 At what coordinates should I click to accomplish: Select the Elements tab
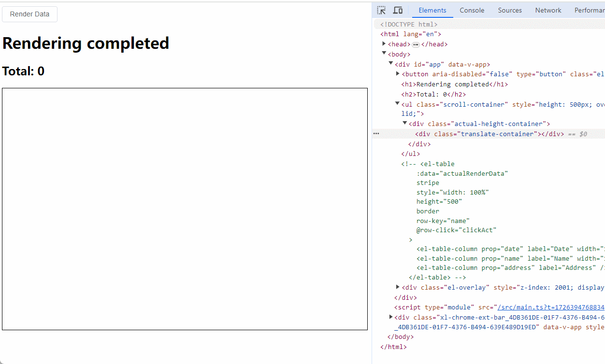[x=432, y=10]
